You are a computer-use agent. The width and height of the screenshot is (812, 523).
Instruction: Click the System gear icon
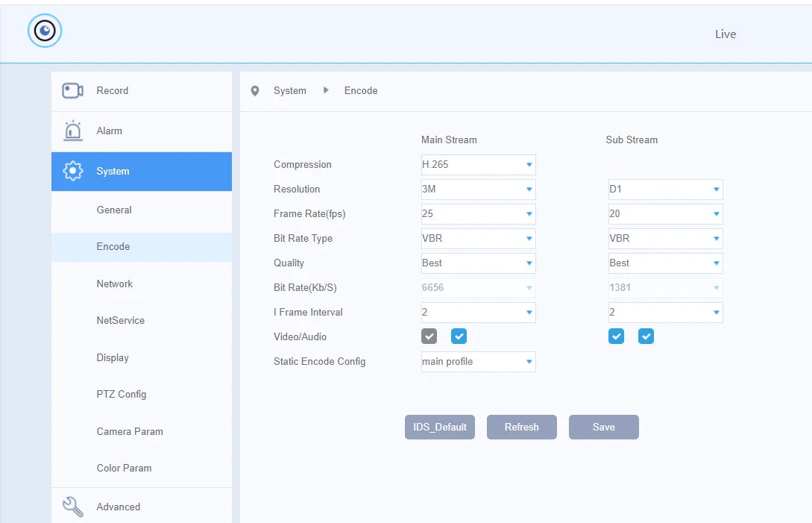pos(73,171)
